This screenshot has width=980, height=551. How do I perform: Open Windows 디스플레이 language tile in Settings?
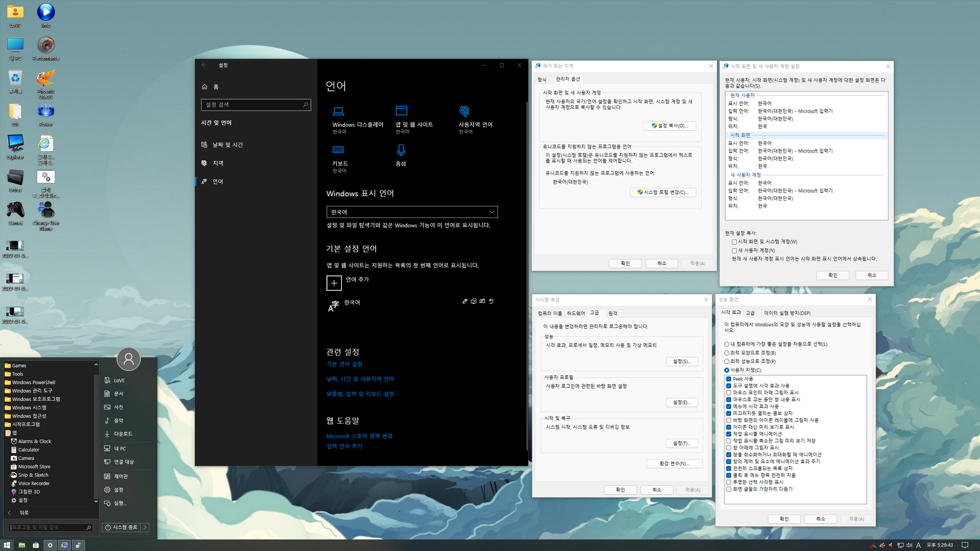(x=358, y=120)
